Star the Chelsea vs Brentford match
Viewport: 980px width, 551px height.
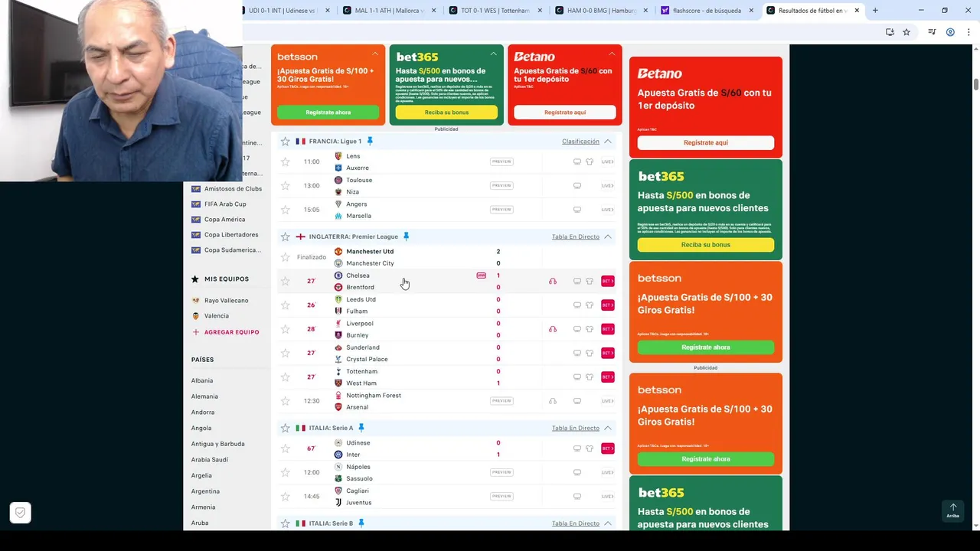click(286, 282)
